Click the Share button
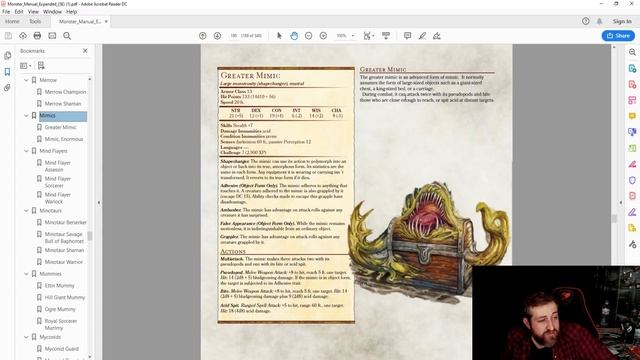The image size is (640, 360). click(x=618, y=36)
